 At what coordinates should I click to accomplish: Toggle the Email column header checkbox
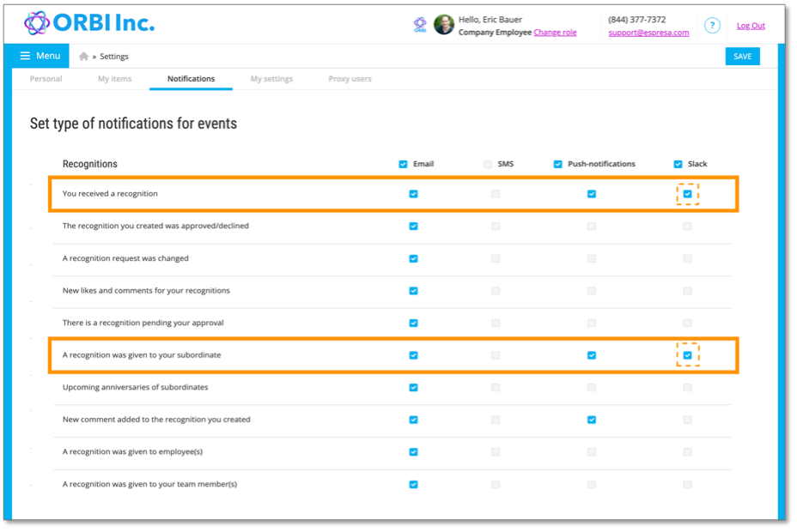coord(403,164)
